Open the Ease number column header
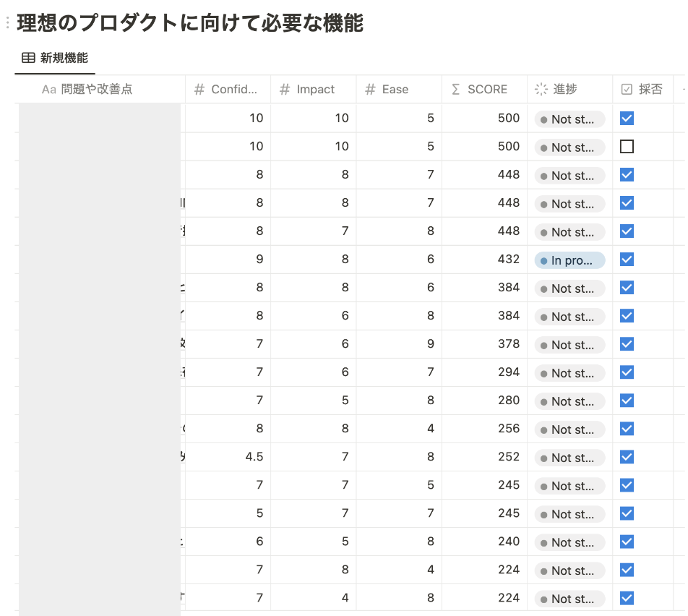This screenshot has width=688, height=616. coord(399,89)
